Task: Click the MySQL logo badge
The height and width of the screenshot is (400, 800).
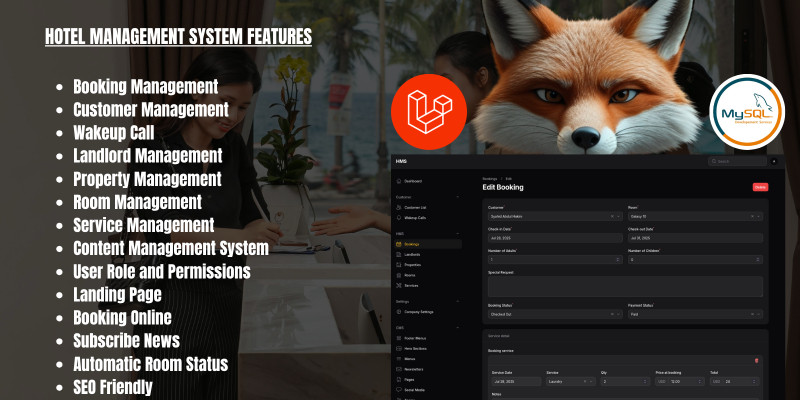Action: [x=746, y=114]
